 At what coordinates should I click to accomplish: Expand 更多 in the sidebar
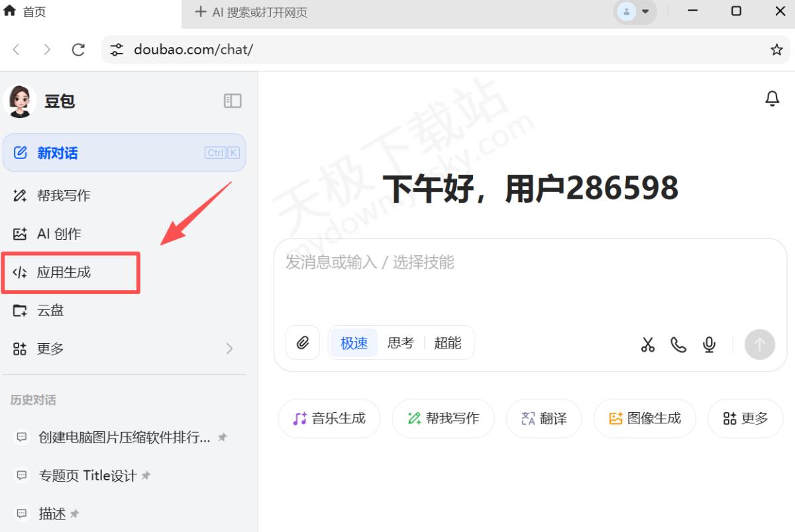(124, 348)
